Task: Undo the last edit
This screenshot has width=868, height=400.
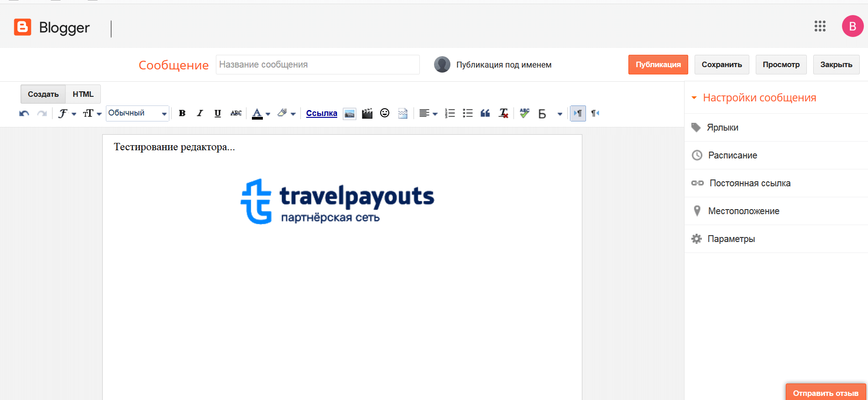Action: (24, 113)
